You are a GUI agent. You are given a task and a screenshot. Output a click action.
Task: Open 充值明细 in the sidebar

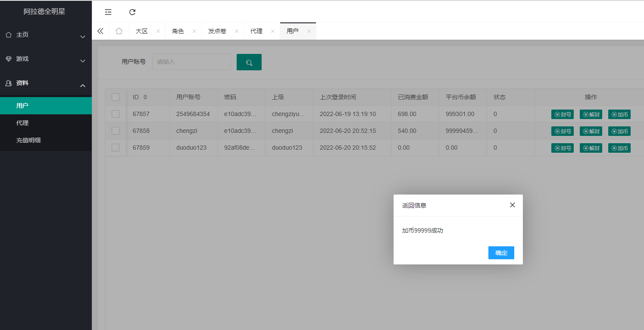click(28, 140)
